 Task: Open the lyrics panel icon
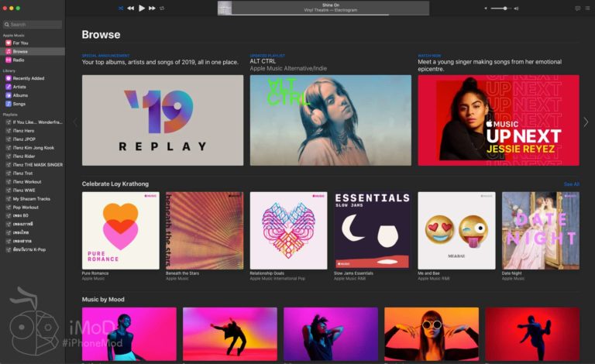click(577, 8)
